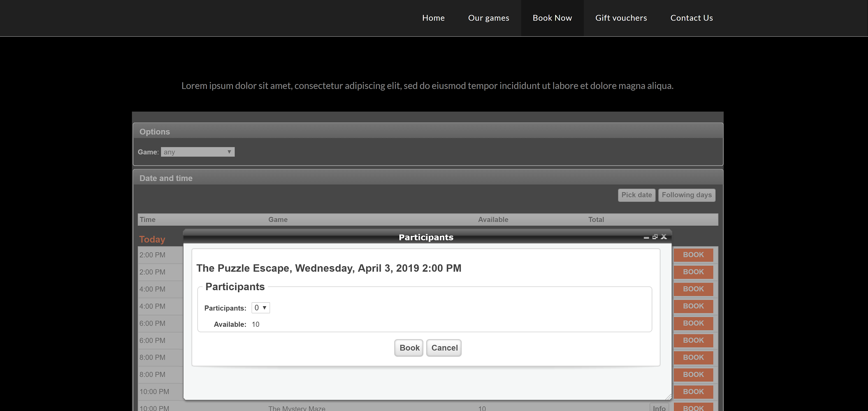
Task: Go to the Home page
Action: 433,18
